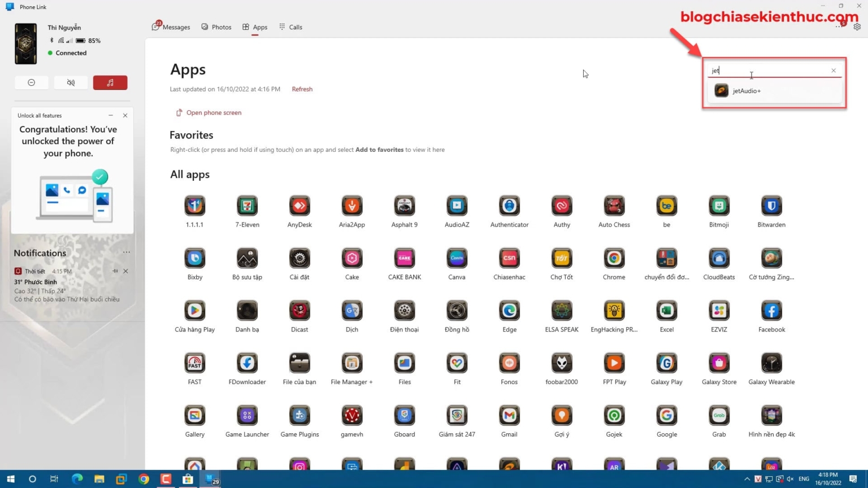Toggle Do Not Disturb on phone
This screenshot has height=488, width=868.
(32, 83)
